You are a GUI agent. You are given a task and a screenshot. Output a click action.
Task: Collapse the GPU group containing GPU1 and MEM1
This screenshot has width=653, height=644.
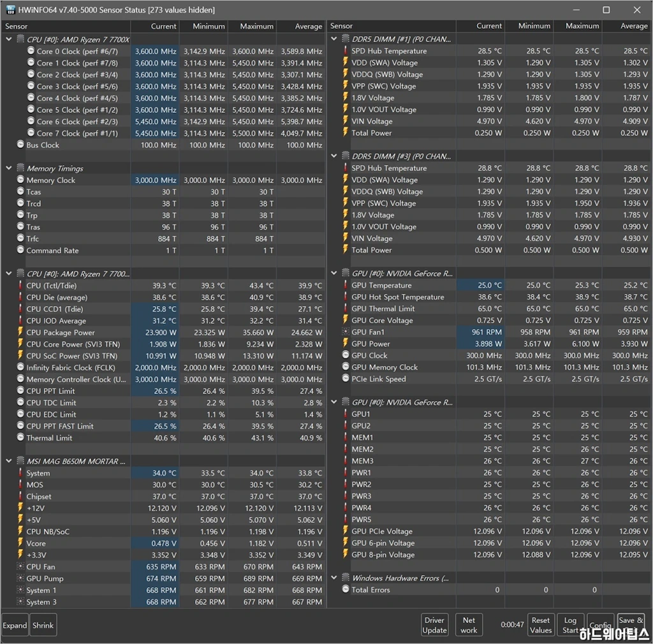click(x=334, y=402)
